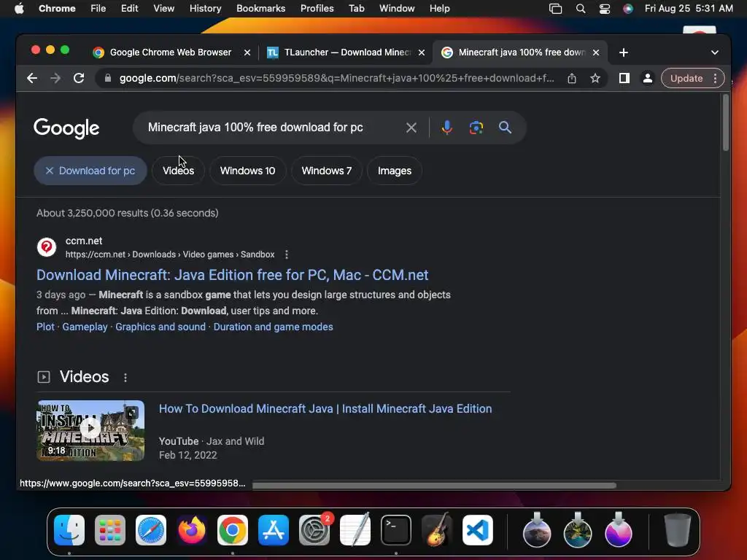Open System Settings from the Dock

coord(314,530)
